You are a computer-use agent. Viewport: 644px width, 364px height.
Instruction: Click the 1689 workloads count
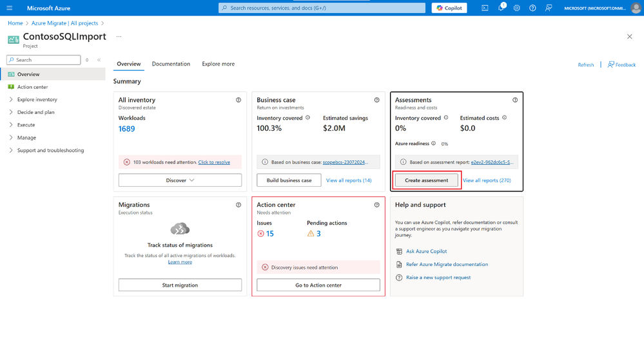(126, 129)
